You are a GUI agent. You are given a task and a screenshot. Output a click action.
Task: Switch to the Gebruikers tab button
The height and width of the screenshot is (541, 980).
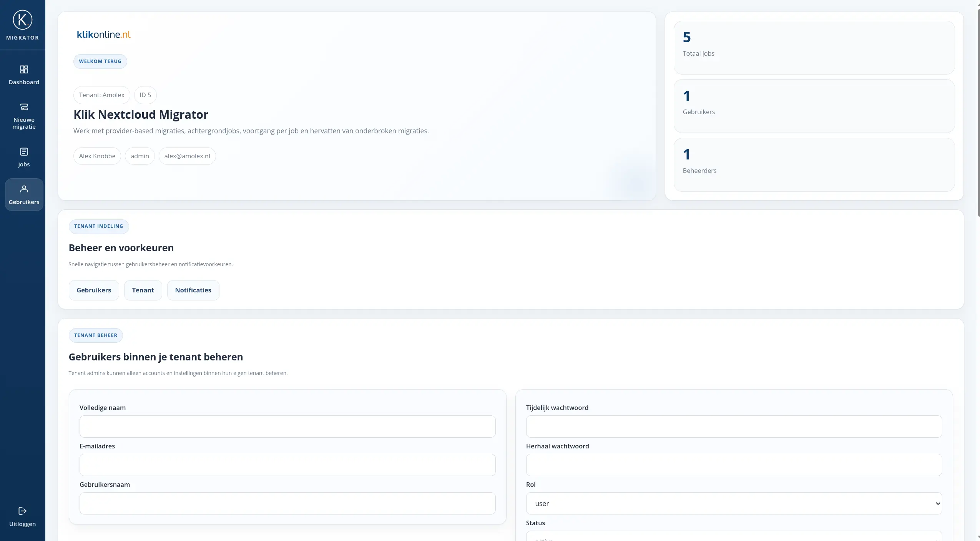tap(94, 290)
